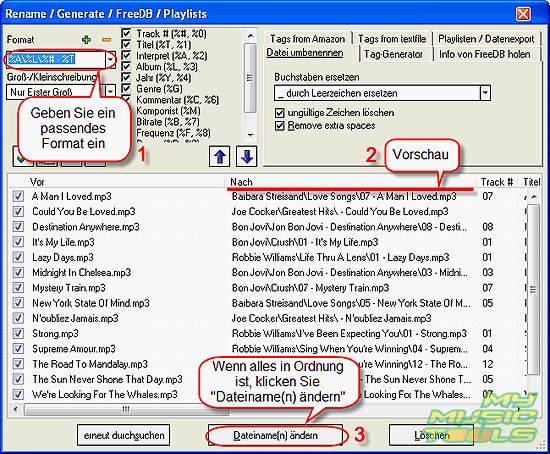Image resolution: width=550 pixels, height=454 pixels.
Task: Click Löschen button
Action: coord(432,435)
